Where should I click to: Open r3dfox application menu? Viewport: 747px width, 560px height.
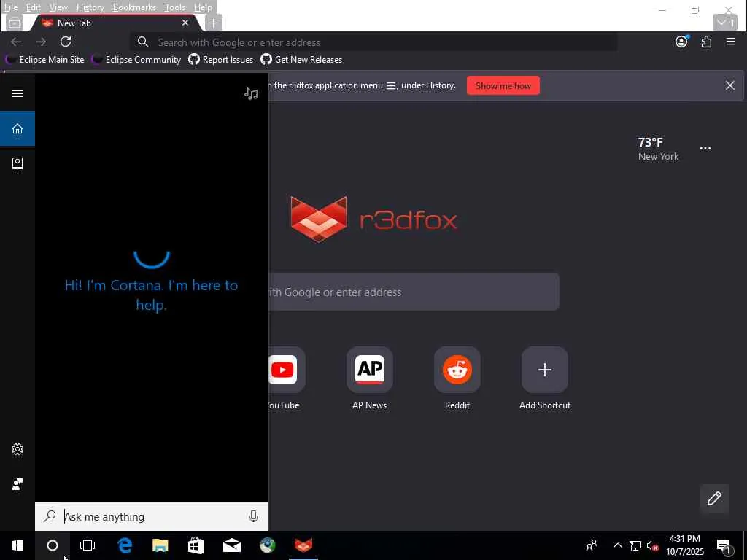click(731, 42)
